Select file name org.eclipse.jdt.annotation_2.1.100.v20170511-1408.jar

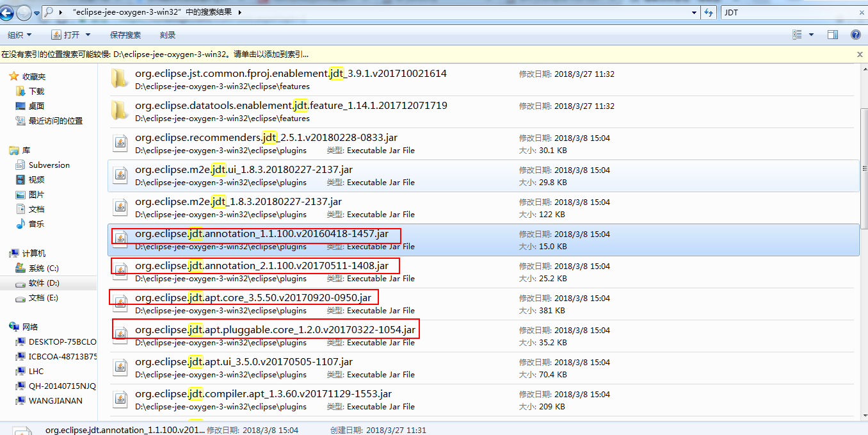point(262,266)
